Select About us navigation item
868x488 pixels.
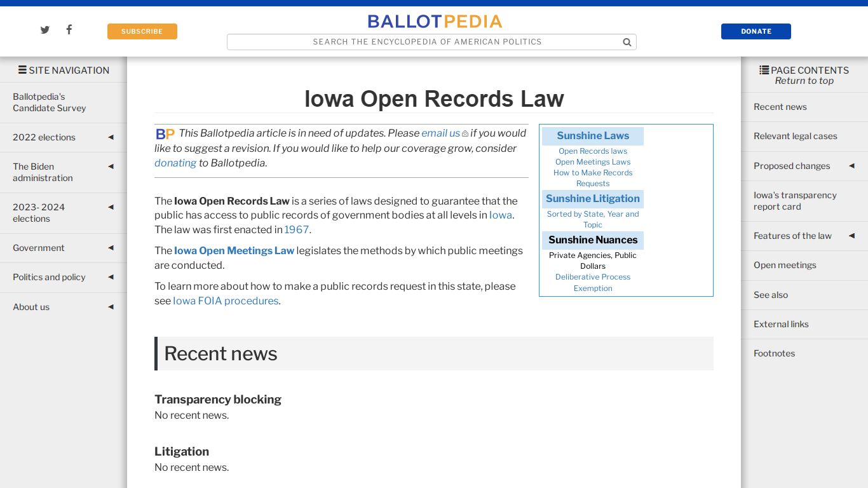tap(31, 307)
